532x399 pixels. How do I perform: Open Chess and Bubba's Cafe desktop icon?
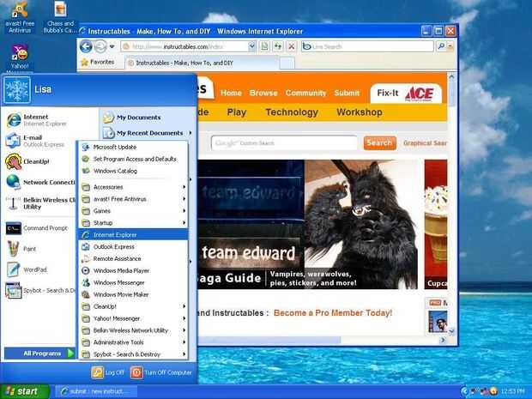[x=60, y=17]
